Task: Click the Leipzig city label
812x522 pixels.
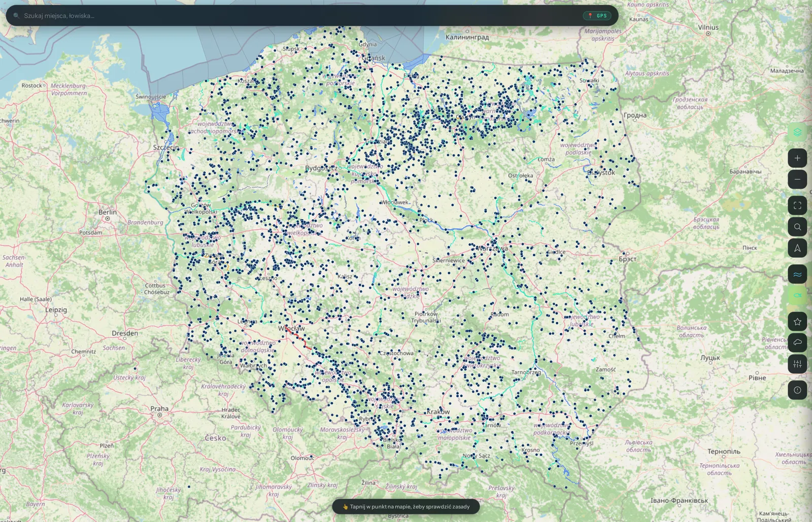Action: pos(56,309)
